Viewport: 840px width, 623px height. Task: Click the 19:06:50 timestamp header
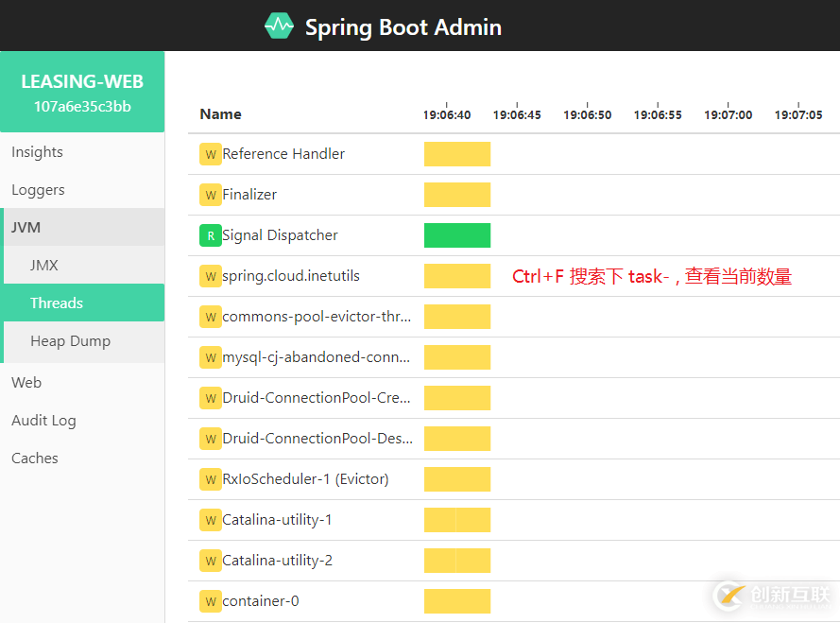[588, 113]
